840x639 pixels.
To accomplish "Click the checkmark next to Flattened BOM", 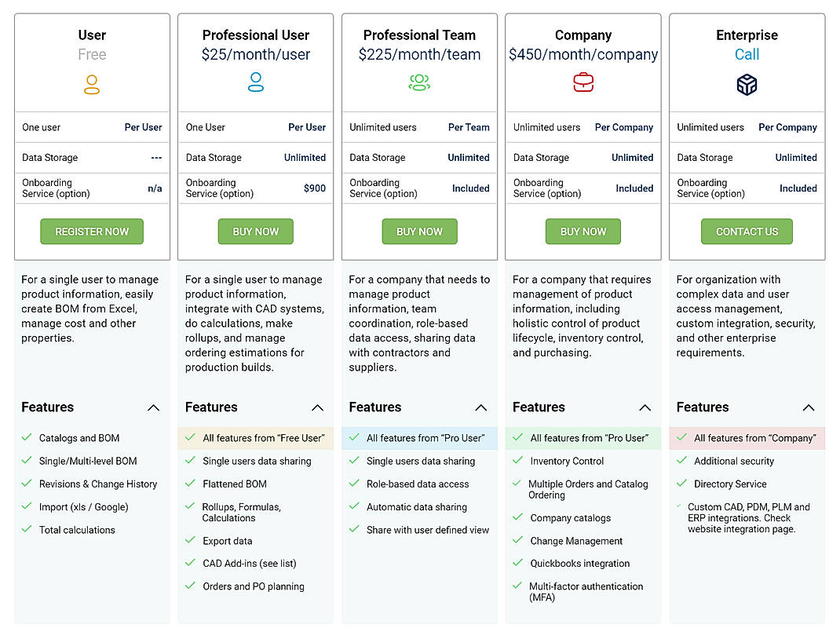I will pyautogui.click(x=190, y=484).
